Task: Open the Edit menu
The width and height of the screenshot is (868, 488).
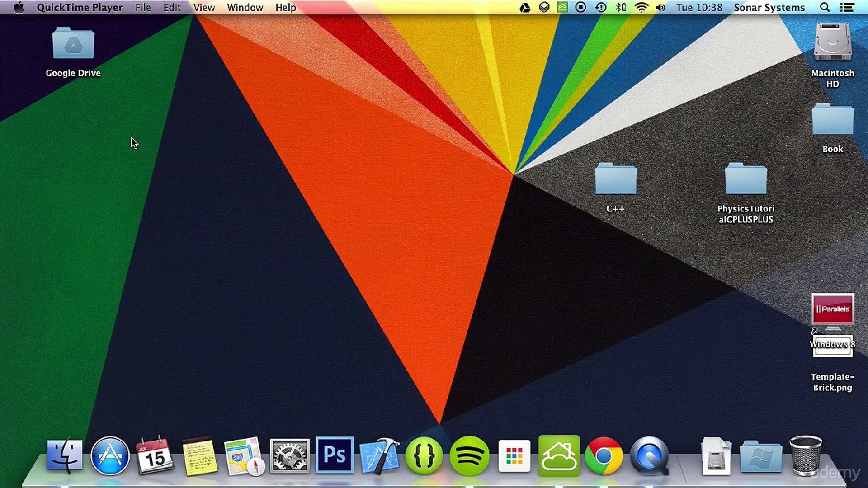Action: pos(172,8)
